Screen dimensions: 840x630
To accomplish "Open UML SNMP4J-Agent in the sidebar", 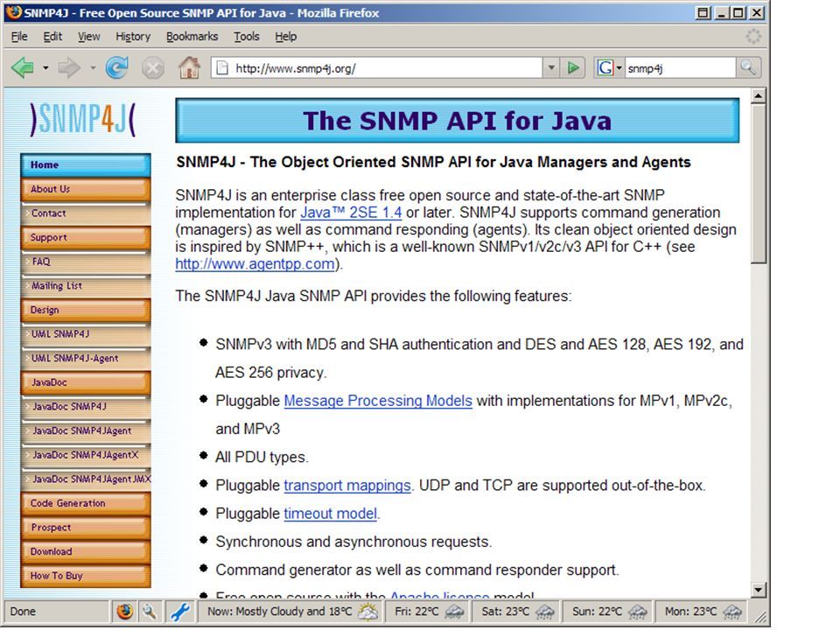I will tap(86, 359).
